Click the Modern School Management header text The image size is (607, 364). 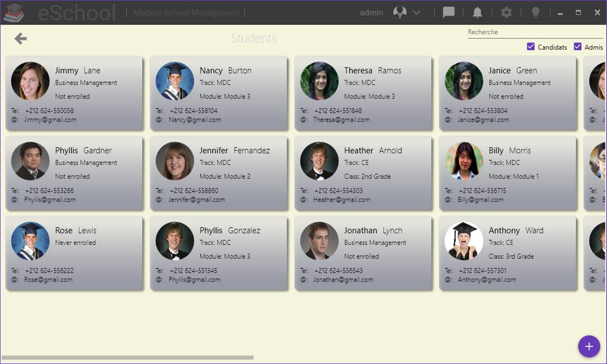point(186,12)
